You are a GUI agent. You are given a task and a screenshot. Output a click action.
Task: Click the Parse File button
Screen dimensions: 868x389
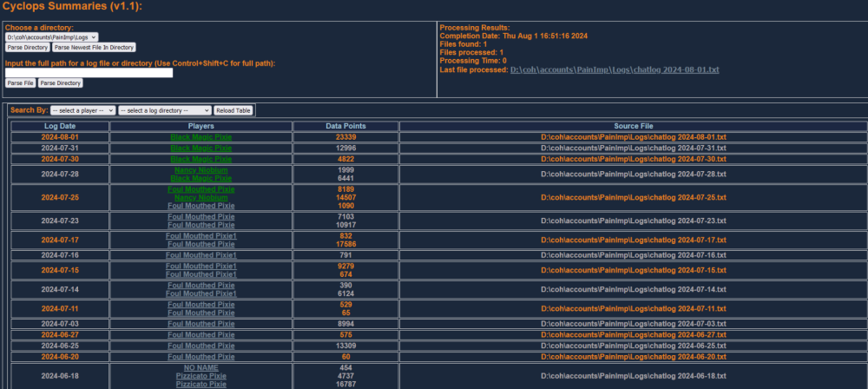point(20,83)
